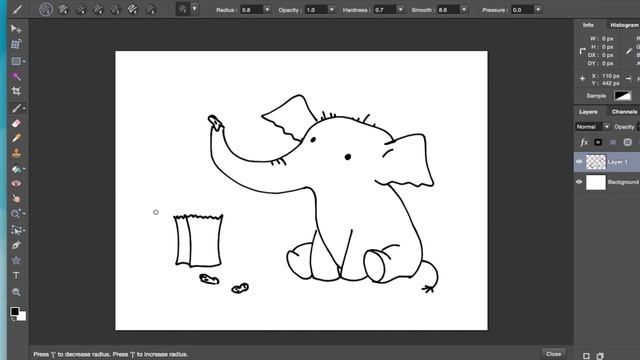Select the Paint Bucket fill tool
The height and width of the screenshot is (360, 640).
[x=16, y=169]
